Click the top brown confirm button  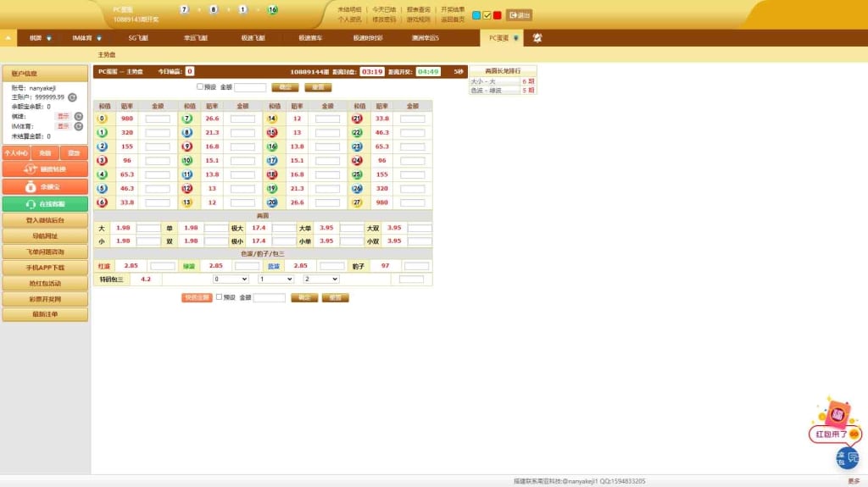(285, 87)
